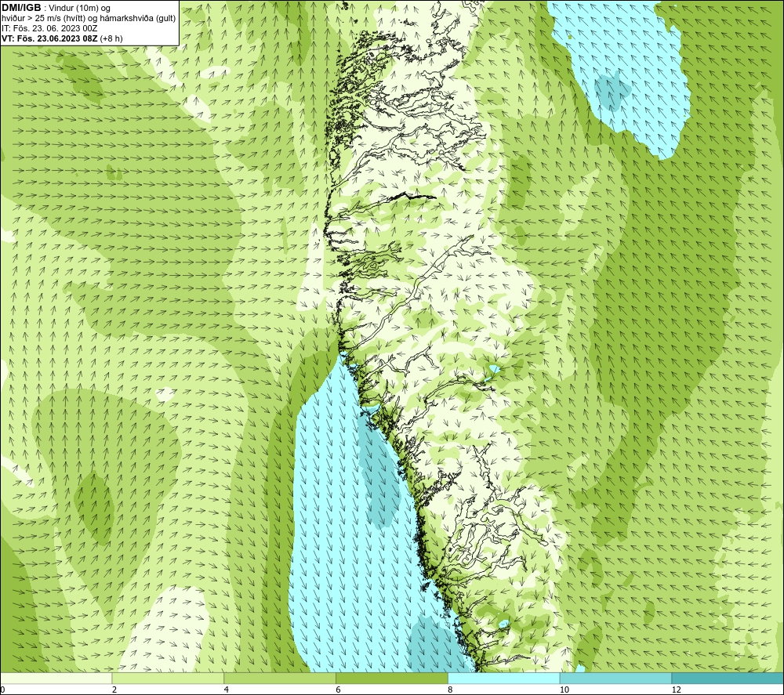Click the color scale label 8
This screenshot has height=695, width=784.
click(x=451, y=690)
